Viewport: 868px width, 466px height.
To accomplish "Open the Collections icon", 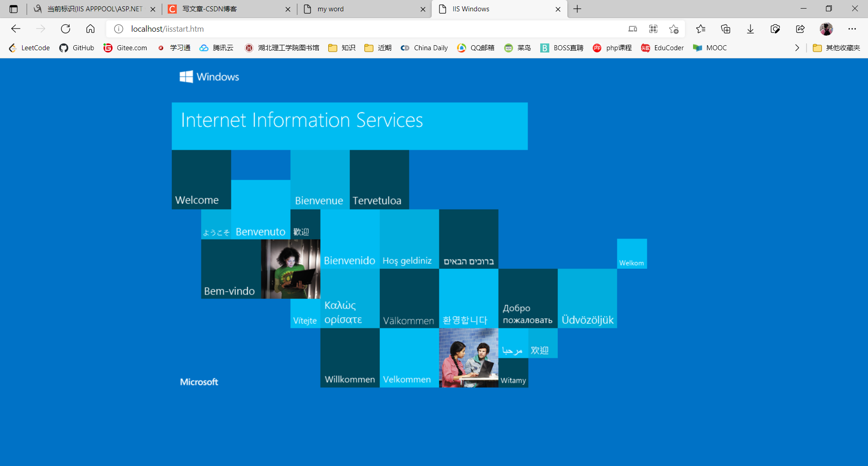I will click(x=726, y=29).
